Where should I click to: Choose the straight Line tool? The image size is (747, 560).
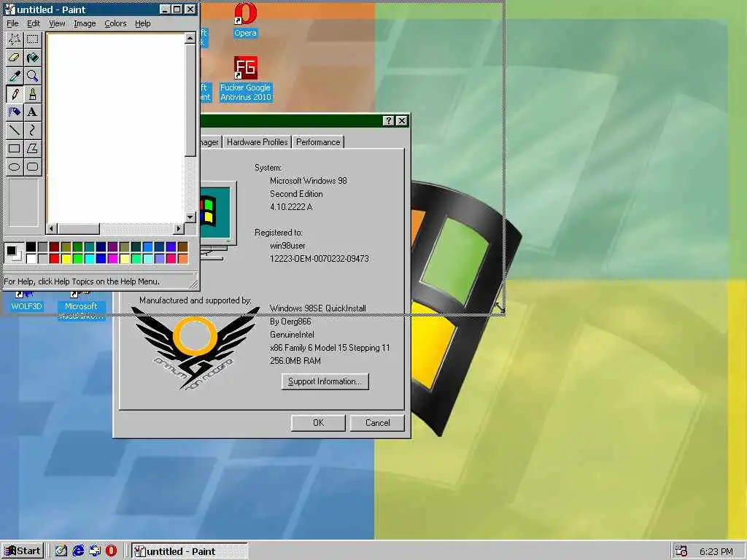pos(15,130)
